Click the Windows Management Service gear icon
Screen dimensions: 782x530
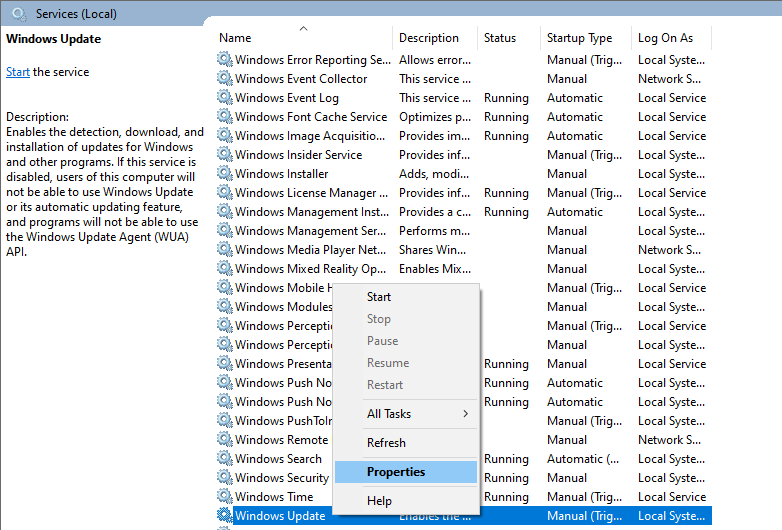point(225,230)
